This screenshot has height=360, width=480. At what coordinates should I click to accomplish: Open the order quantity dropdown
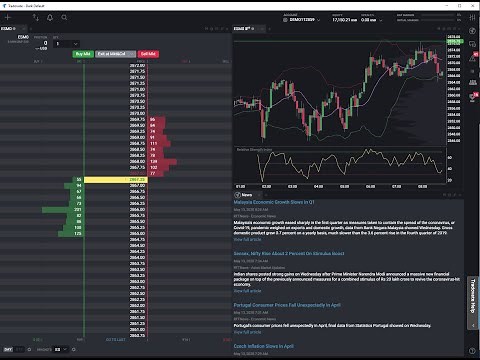point(66,44)
